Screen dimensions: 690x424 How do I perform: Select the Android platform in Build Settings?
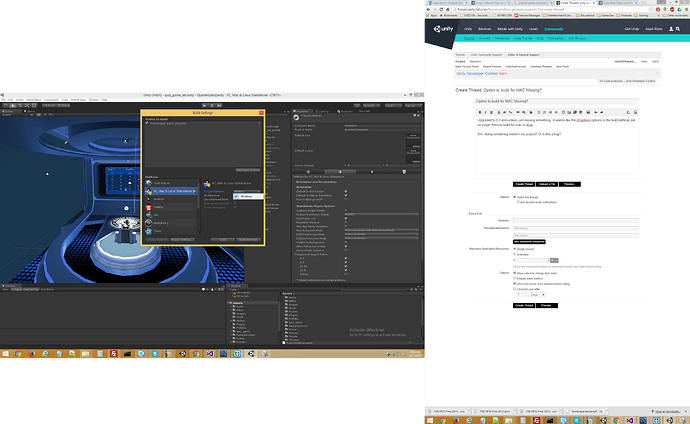[x=172, y=199]
